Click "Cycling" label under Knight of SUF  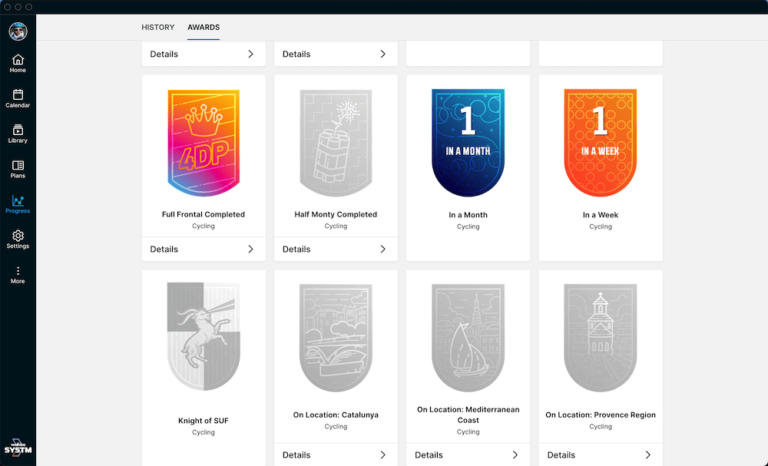click(203, 432)
